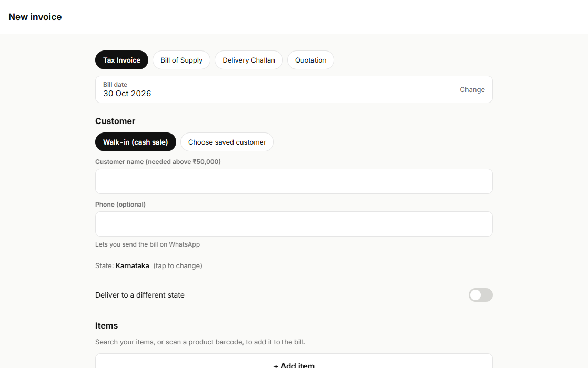The image size is (588, 368).
Task: Click the 30 Oct 2026 date text
Action: point(127,93)
